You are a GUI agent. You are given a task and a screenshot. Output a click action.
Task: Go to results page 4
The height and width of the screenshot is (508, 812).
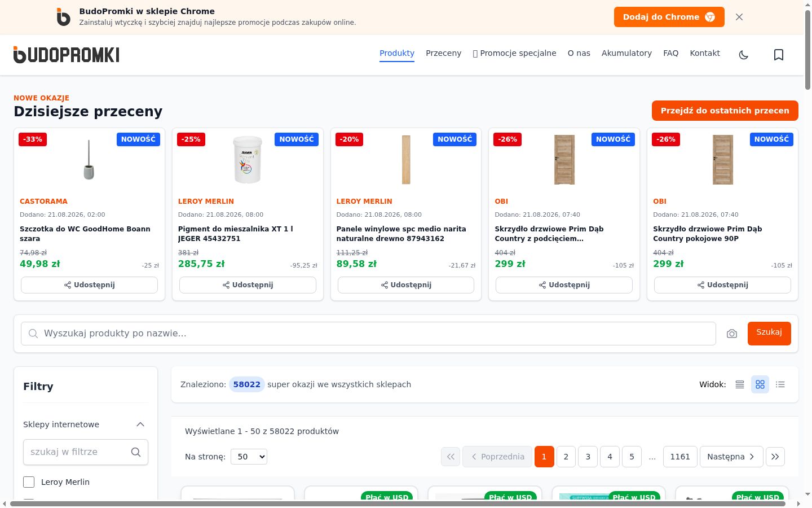point(610,457)
